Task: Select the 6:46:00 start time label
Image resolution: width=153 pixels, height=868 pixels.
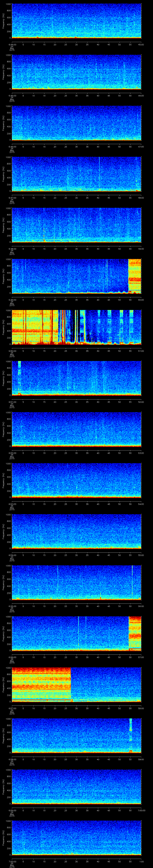Action: 12,147
